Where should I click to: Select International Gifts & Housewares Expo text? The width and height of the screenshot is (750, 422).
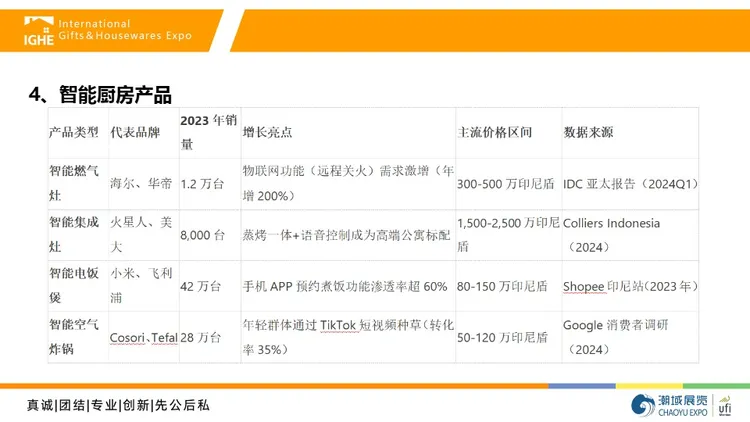(125, 30)
